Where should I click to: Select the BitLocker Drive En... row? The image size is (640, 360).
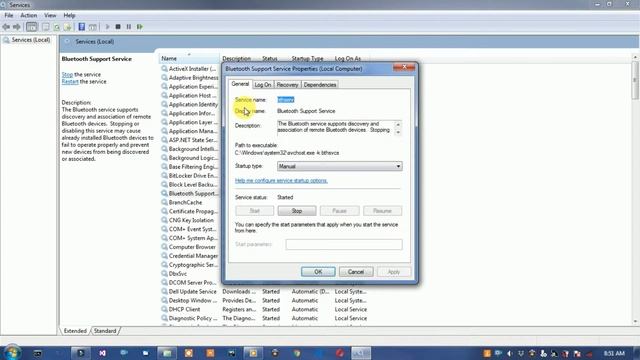pos(190,176)
